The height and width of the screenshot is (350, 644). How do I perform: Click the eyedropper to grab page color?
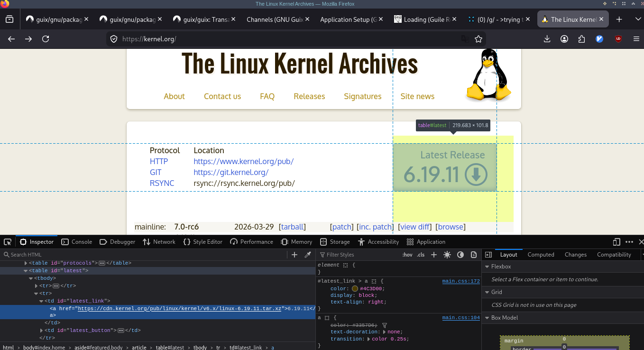pyautogui.click(x=307, y=255)
